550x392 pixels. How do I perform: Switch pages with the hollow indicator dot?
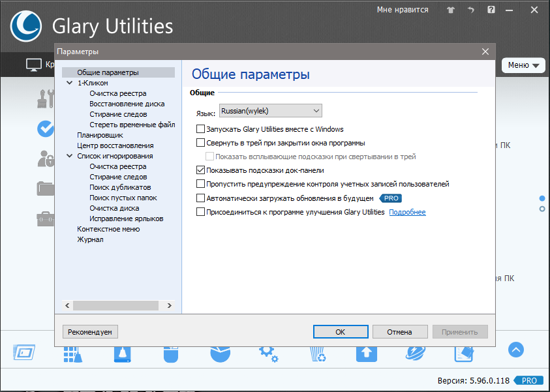(x=542, y=209)
